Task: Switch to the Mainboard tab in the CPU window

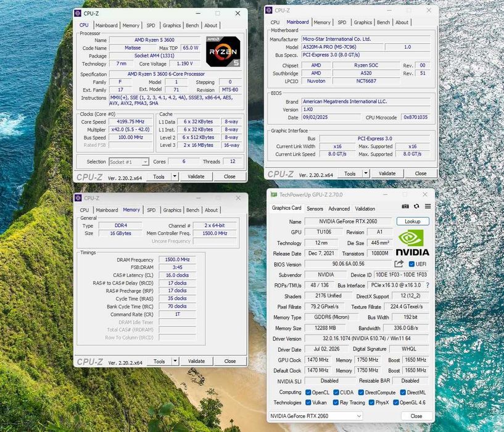Action: point(106,25)
